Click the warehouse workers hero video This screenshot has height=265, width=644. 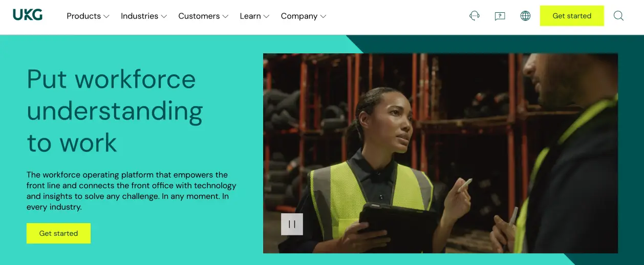pos(440,153)
